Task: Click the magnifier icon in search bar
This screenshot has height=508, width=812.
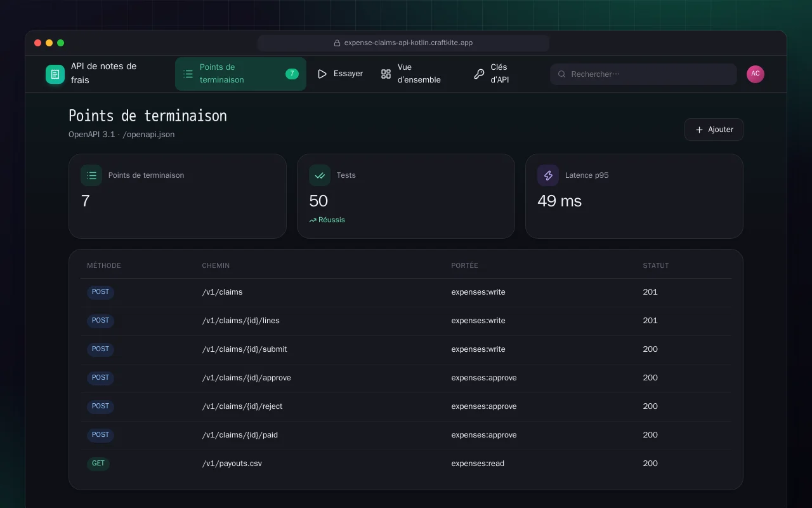Action: coord(561,74)
